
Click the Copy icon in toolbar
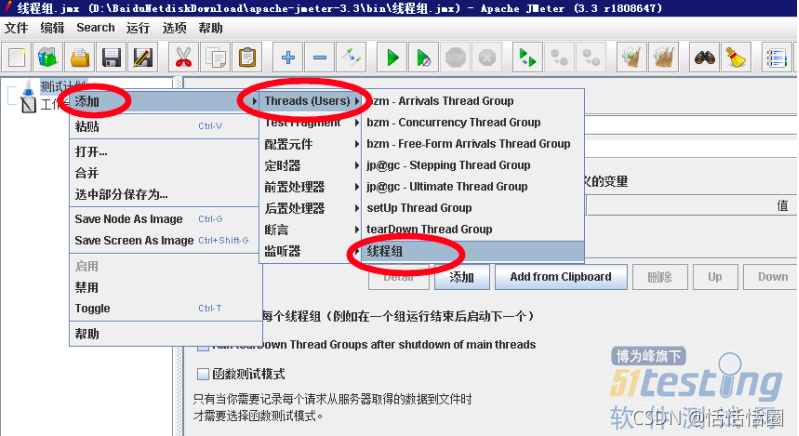[216, 58]
